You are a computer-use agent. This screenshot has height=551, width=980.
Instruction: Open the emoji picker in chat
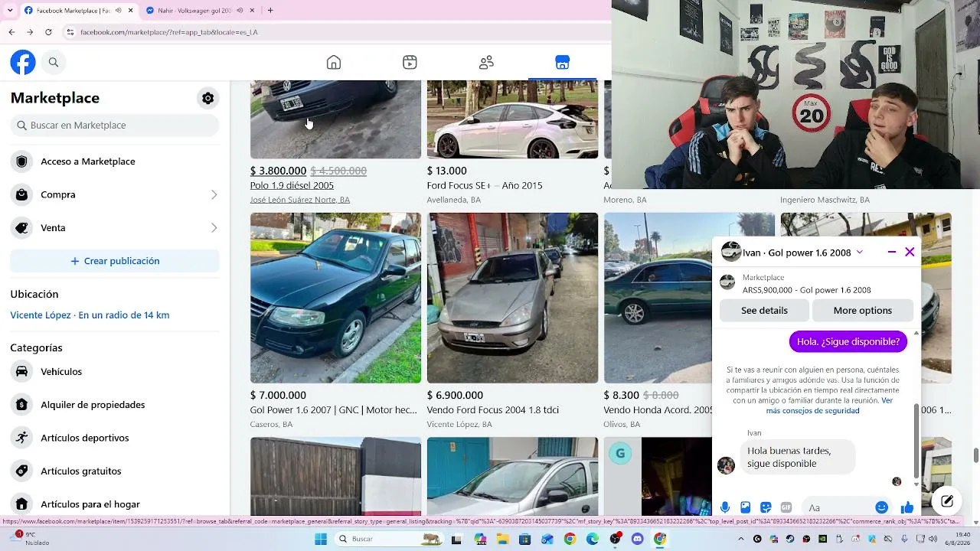point(881,507)
